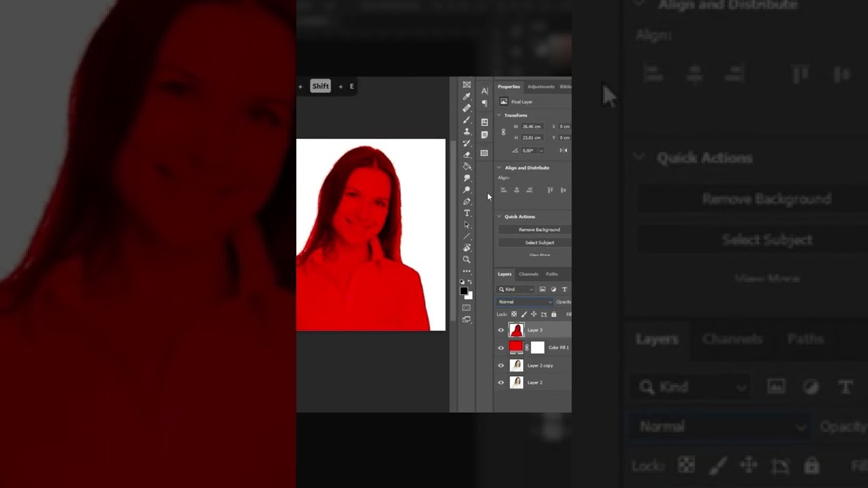The image size is (868, 488).
Task: Filter layers by pixel layers
Action: point(542,289)
